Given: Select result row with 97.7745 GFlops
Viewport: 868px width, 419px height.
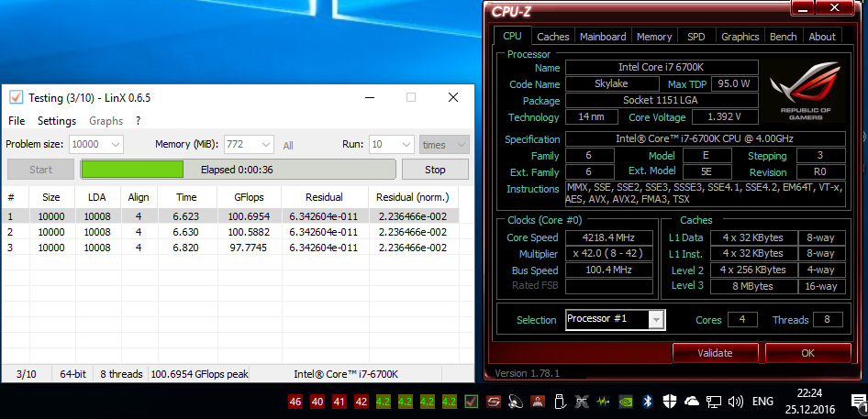Looking at the screenshot, I should pos(230,248).
